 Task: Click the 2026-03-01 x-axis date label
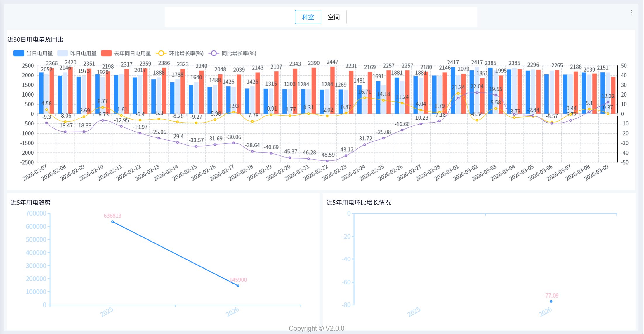pos(447,172)
